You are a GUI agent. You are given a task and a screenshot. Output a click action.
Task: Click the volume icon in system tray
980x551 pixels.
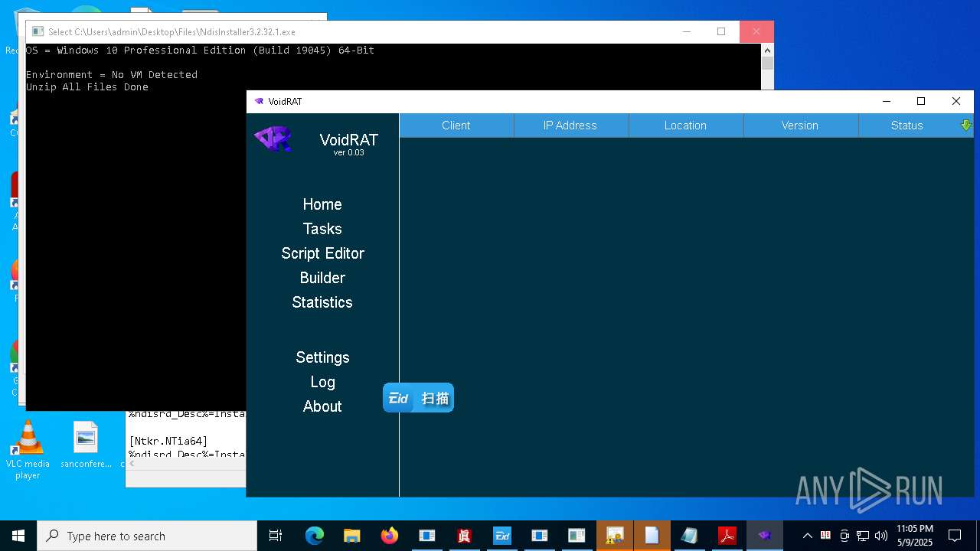click(881, 536)
